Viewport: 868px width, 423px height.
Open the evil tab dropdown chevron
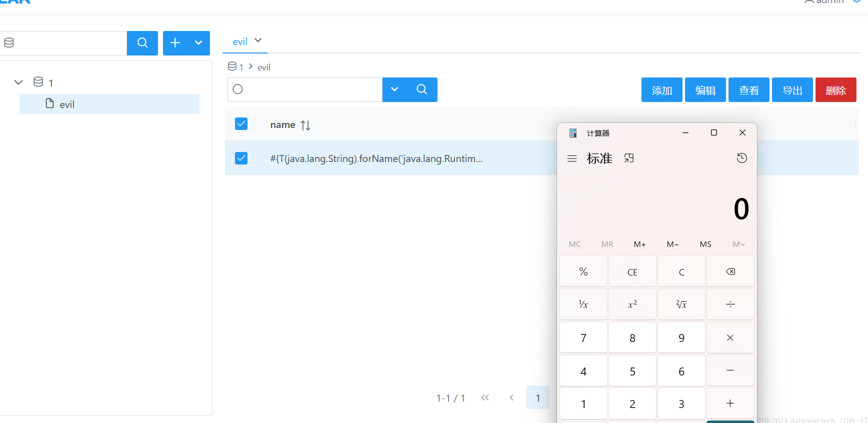(x=258, y=40)
